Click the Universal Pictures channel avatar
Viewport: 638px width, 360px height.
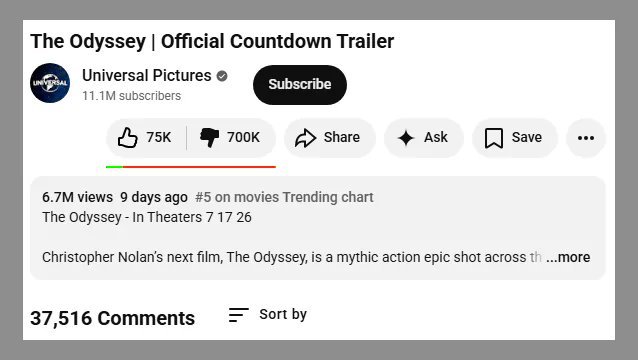pos(50,83)
